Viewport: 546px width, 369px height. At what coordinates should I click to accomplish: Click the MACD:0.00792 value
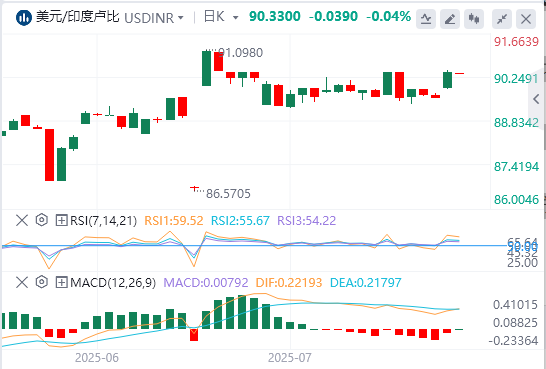click(x=206, y=283)
